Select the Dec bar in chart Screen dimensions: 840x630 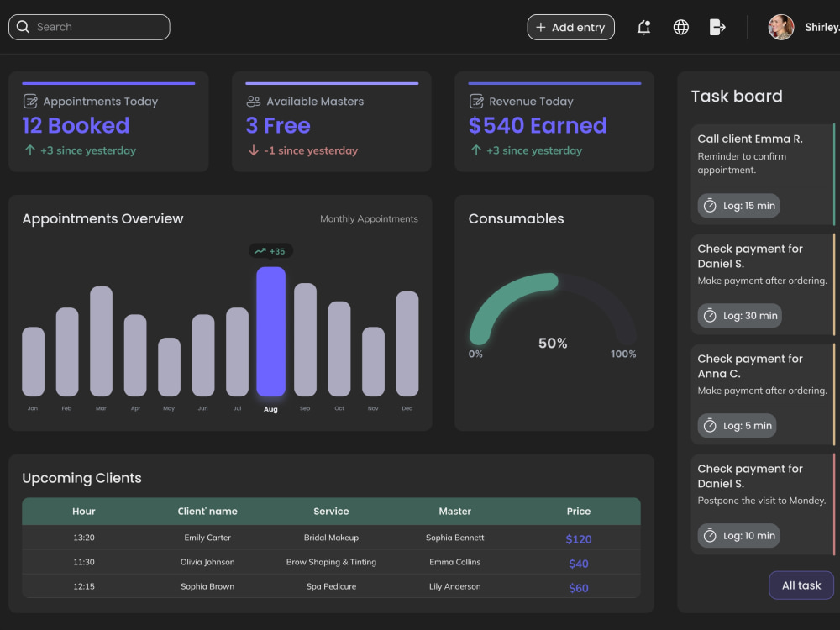407,344
